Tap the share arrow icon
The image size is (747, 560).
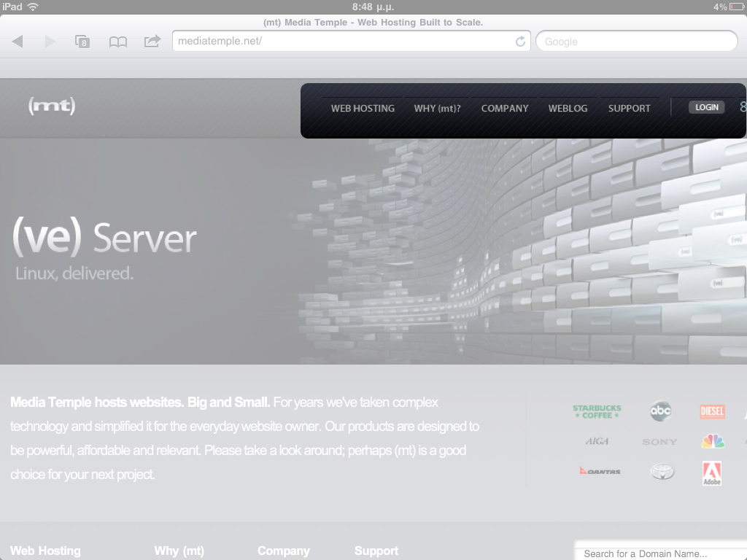(x=152, y=42)
